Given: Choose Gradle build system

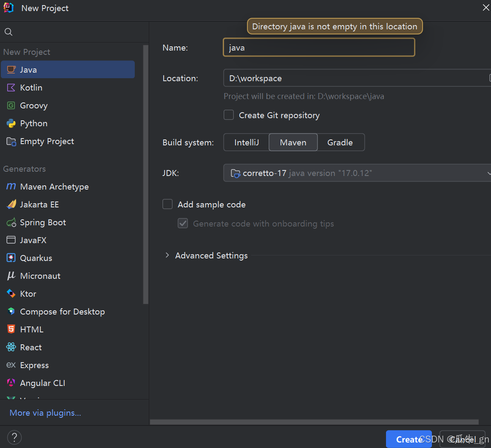Looking at the screenshot, I should click(341, 142).
